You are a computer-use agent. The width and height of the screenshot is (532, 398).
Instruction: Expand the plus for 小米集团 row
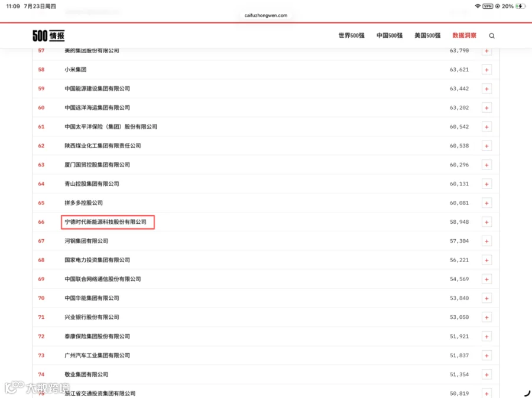[x=486, y=70]
